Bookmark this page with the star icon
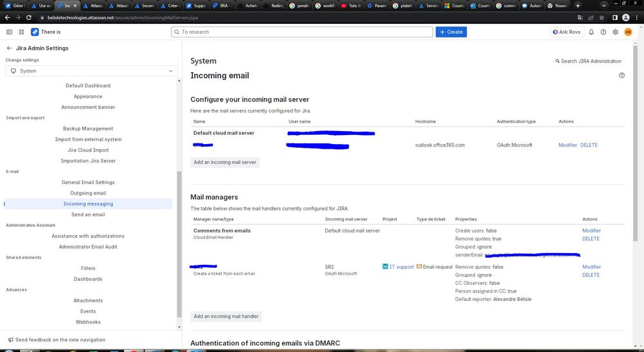Viewport: 644px width, 352px height. coord(601,17)
